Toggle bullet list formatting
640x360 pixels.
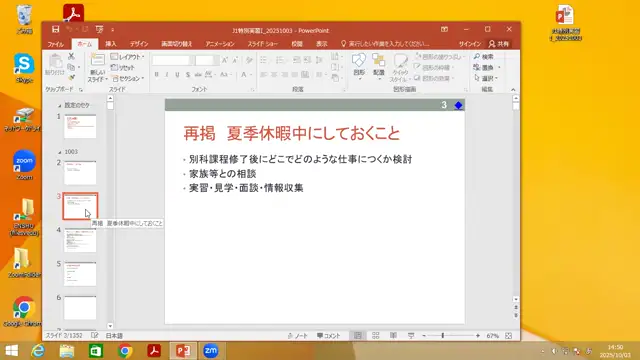[x=264, y=60]
